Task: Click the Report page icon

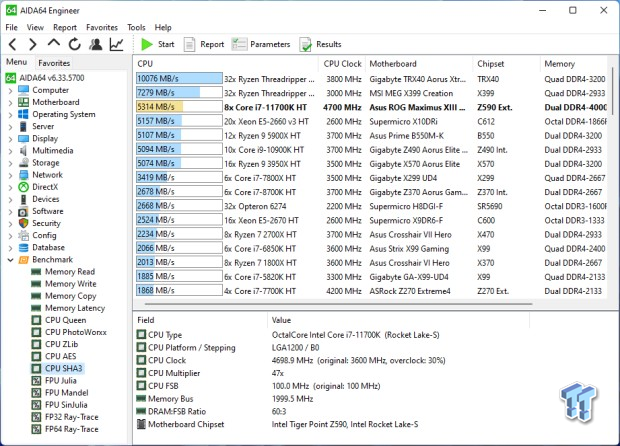Action: click(x=189, y=44)
